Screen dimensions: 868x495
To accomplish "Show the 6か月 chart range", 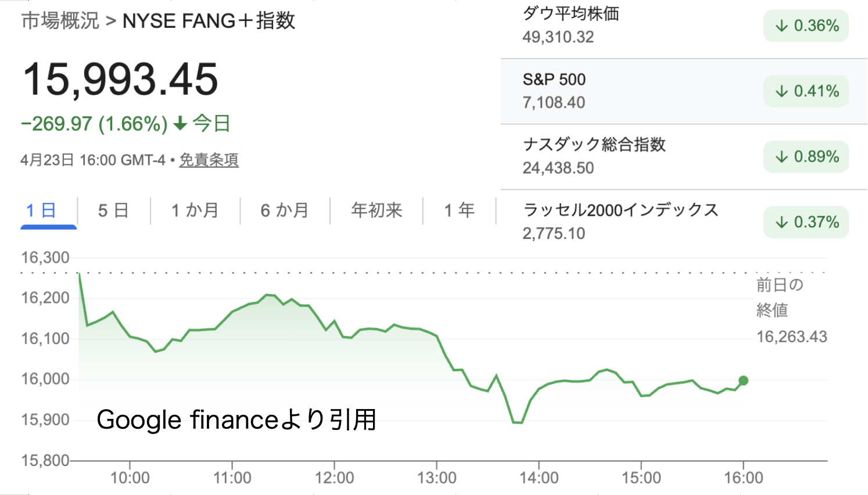I will pos(284,210).
